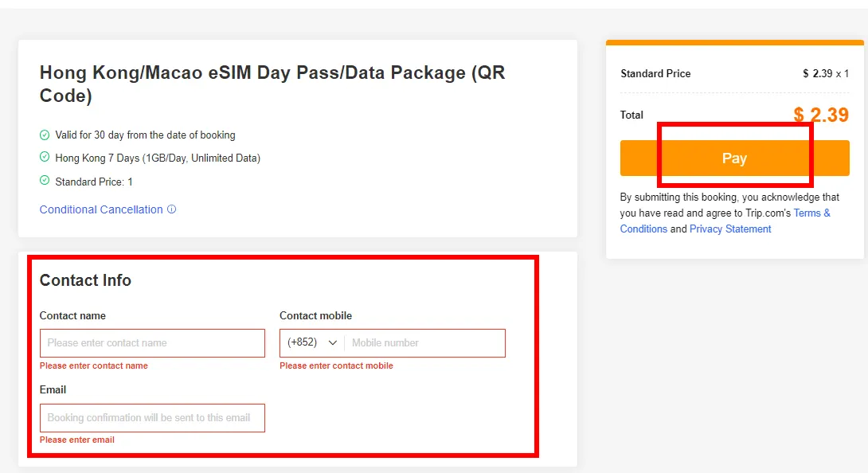868x473 pixels.
Task: Click the 'Please enter contact mobile' error
Action: pos(336,365)
